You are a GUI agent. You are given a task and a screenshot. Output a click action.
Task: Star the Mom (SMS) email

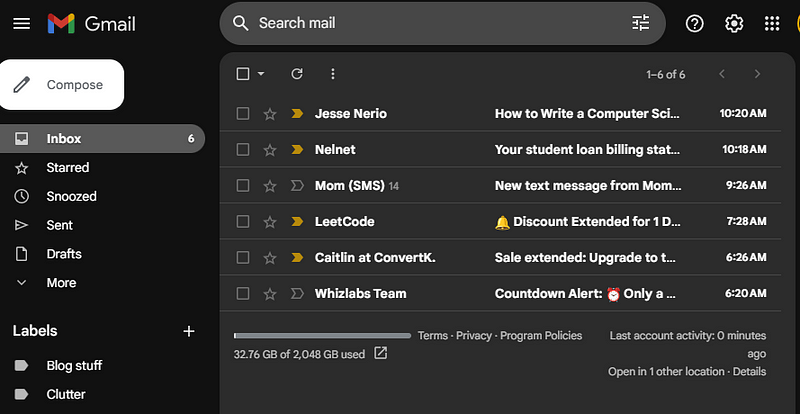(x=270, y=186)
